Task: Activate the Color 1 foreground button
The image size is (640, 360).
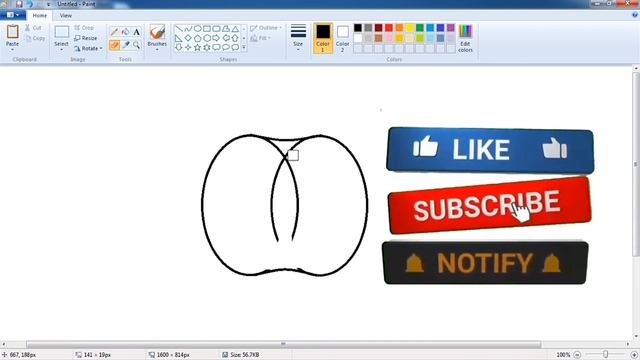Action: pyautogui.click(x=323, y=38)
